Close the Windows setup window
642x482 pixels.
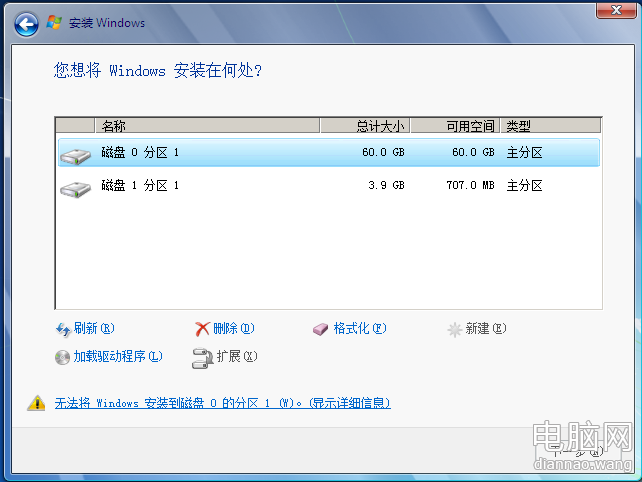pyautogui.click(x=616, y=10)
